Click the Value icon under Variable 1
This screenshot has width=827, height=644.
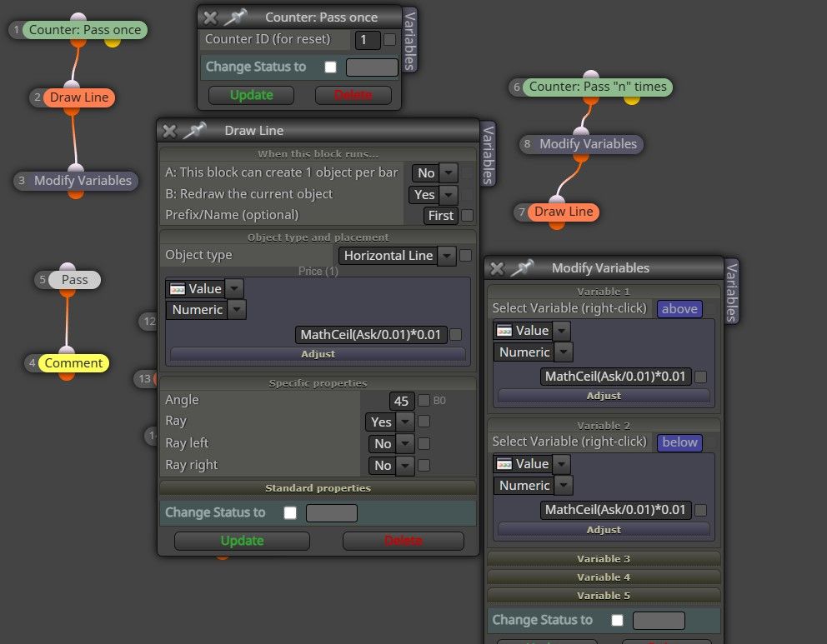coord(504,331)
